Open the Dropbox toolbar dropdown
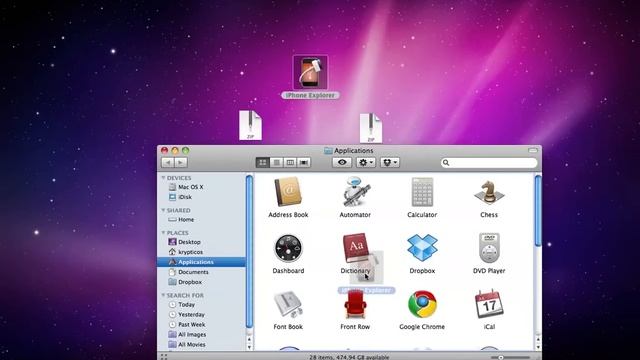The width and height of the screenshot is (640, 360). (390, 162)
